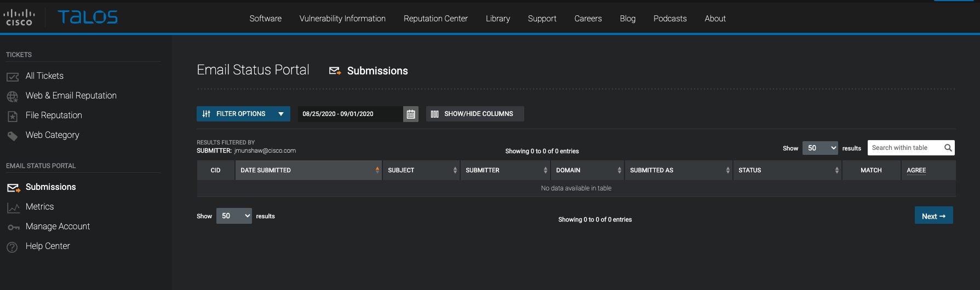
Task: Open the top Show 50 results dropdown
Action: pos(820,148)
